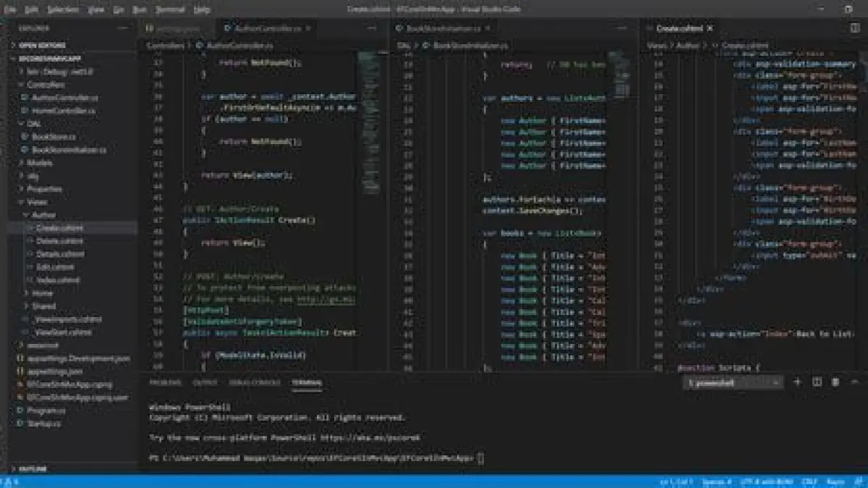Select the powershell terminal dropdown
Screen dimensions: 868x488
(733, 382)
